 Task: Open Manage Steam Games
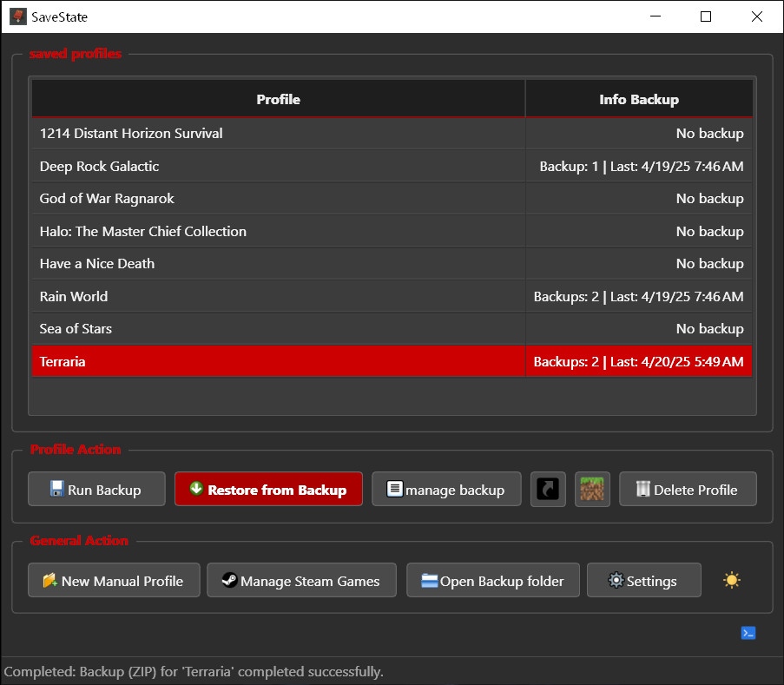pos(301,580)
